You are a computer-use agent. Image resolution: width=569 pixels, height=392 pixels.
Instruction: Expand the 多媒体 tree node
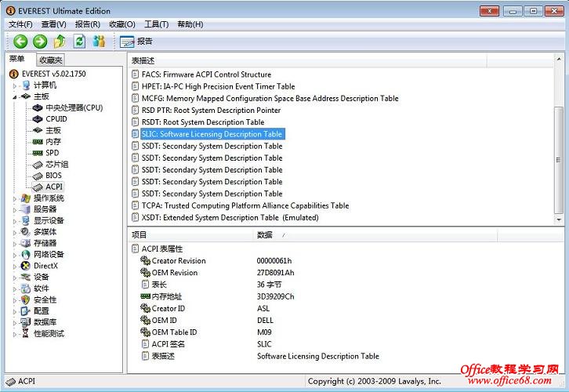15,233
